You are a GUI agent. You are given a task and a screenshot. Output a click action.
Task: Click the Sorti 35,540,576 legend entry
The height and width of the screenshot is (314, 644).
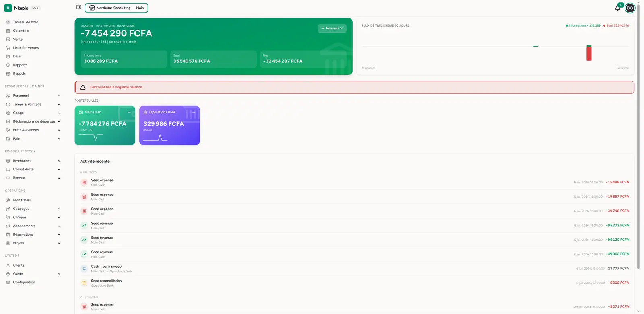(x=616, y=25)
